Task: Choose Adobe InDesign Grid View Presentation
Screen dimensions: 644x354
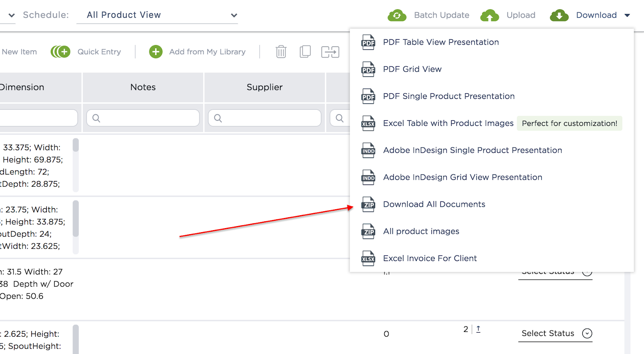Action: pyautogui.click(x=462, y=177)
